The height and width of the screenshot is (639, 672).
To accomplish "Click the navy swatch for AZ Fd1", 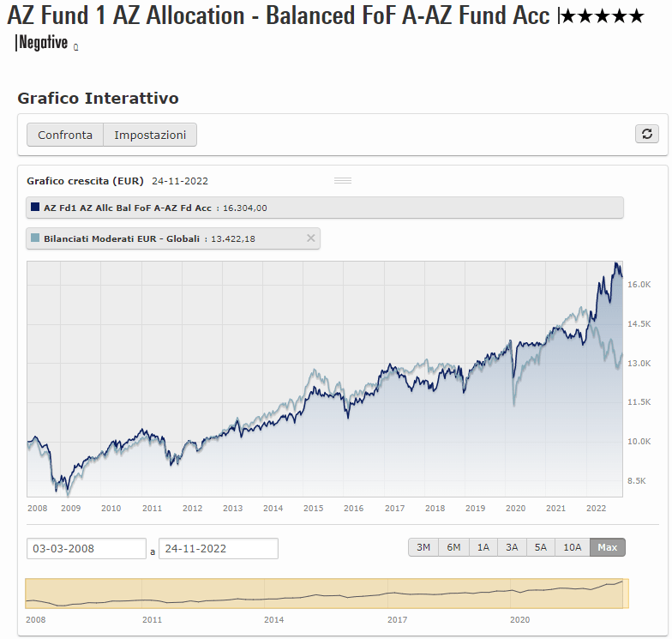I will pyautogui.click(x=35, y=208).
